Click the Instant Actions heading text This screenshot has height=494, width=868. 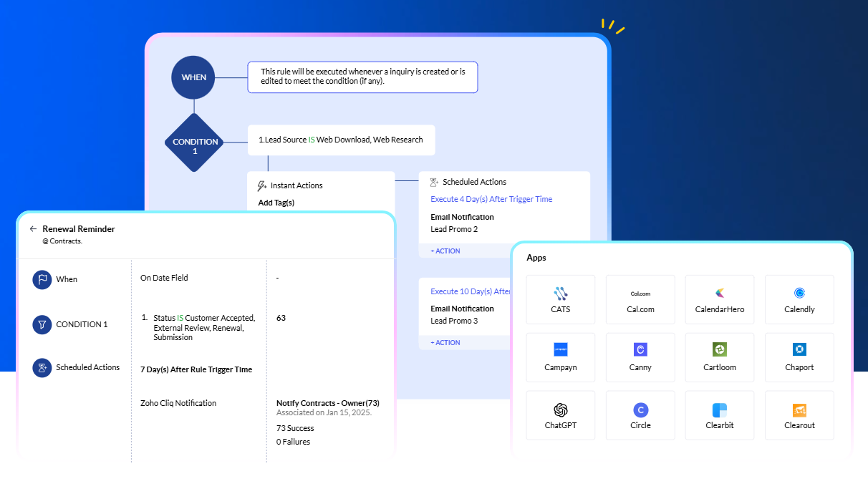pos(296,185)
